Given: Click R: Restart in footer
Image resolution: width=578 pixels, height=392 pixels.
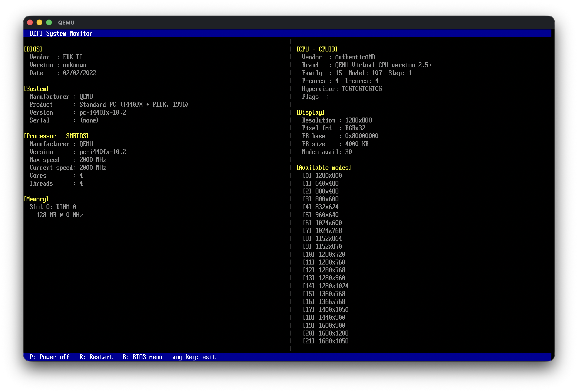Looking at the screenshot, I should pyautogui.click(x=96, y=357).
